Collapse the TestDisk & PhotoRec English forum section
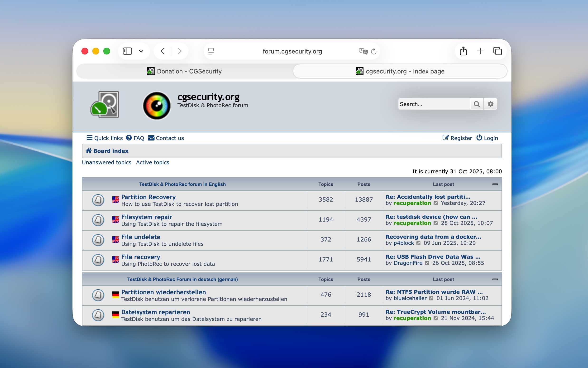 click(x=495, y=184)
